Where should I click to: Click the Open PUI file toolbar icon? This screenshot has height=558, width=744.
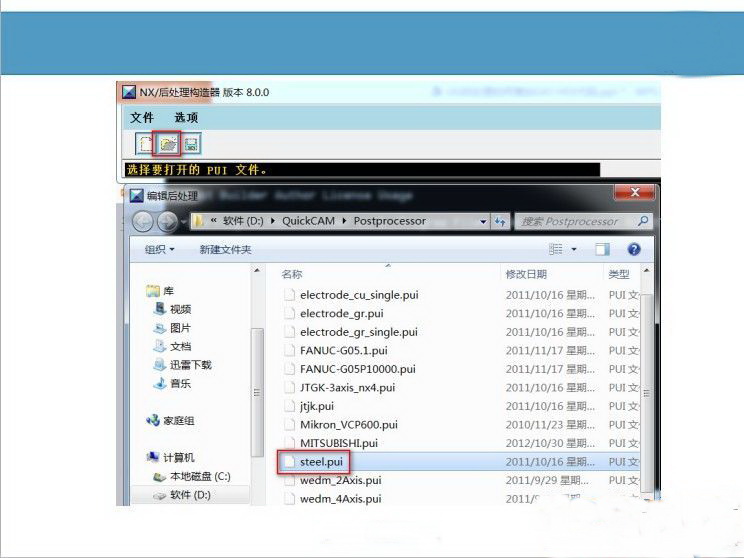click(x=168, y=144)
